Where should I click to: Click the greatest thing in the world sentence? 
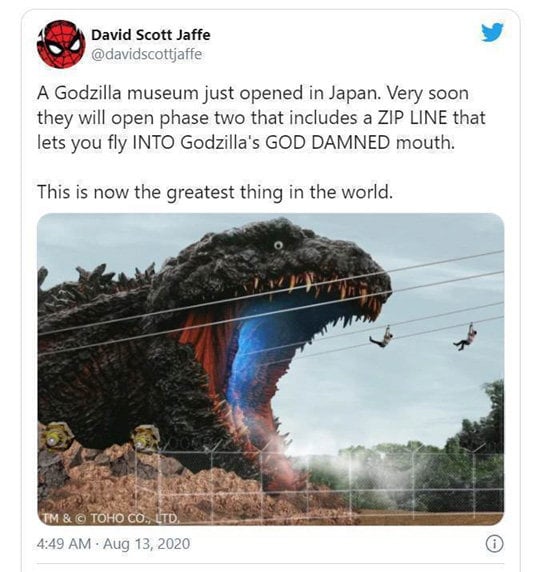(215, 192)
